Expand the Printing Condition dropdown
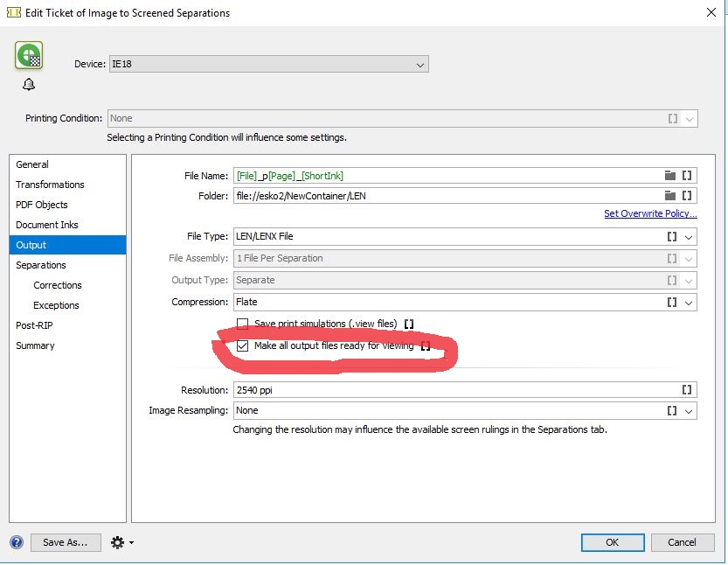 690,118
